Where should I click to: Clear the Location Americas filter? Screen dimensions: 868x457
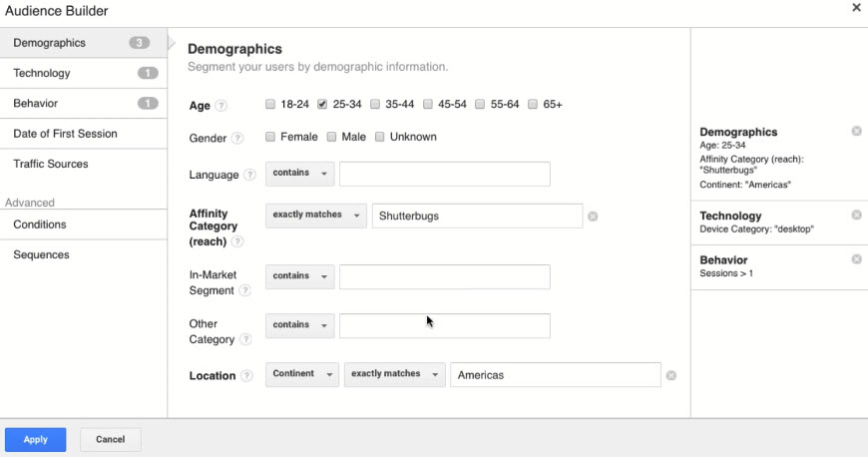(671, 375)
